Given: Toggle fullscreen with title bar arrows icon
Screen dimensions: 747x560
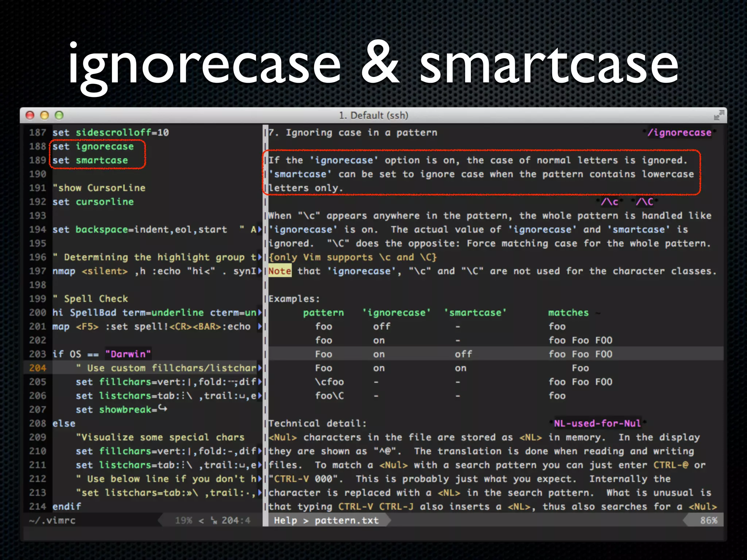Looking at the screenshot, I should point(719,116).
